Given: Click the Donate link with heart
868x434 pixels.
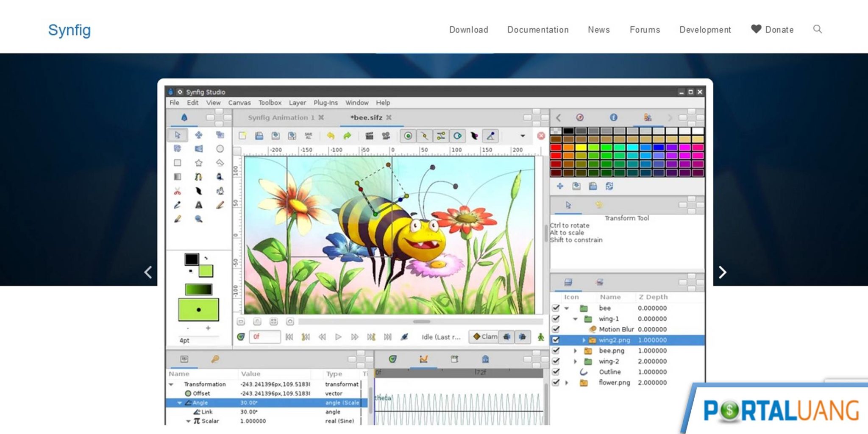Looking at the screenshot, I should point(772,30).
